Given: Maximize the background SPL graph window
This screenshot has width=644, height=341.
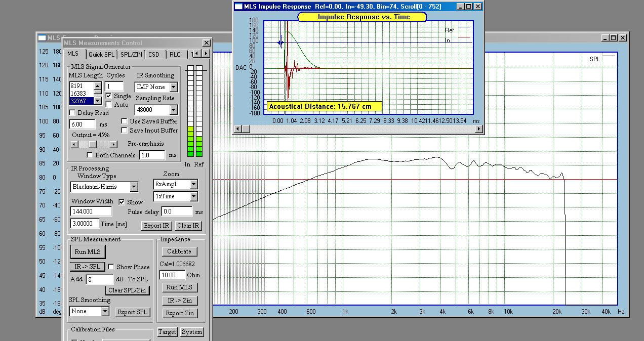Looking at the screenshot, I should [613, 38].
